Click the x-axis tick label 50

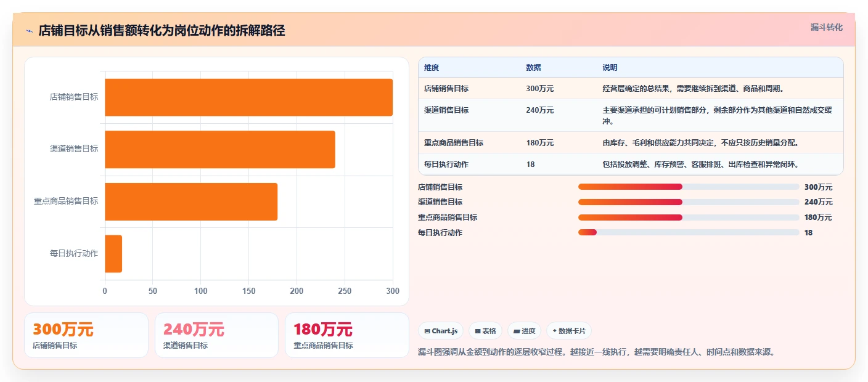coord(153,291)
